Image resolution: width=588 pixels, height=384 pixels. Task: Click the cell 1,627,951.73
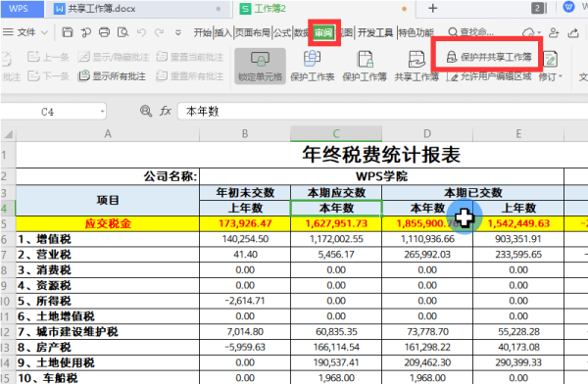336,224
